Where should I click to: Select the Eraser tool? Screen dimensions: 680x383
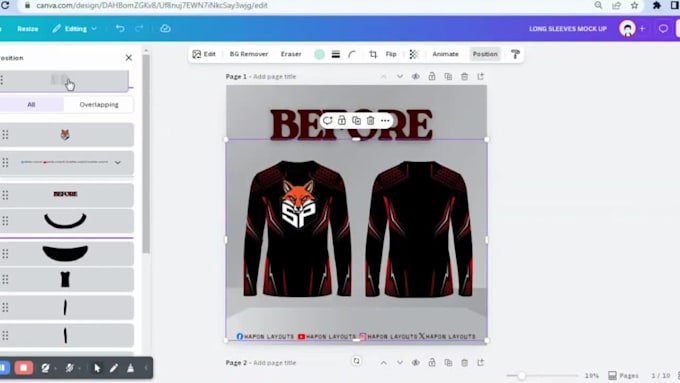tap(291, 54)
